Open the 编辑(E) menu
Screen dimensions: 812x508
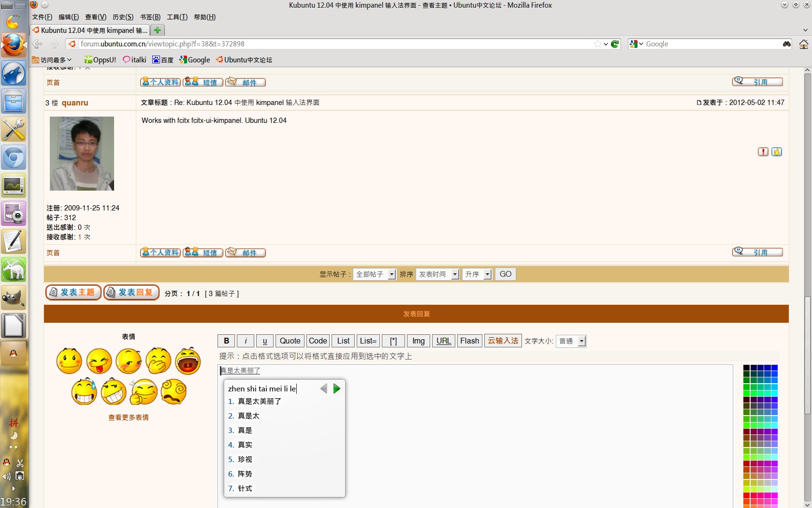69,17
